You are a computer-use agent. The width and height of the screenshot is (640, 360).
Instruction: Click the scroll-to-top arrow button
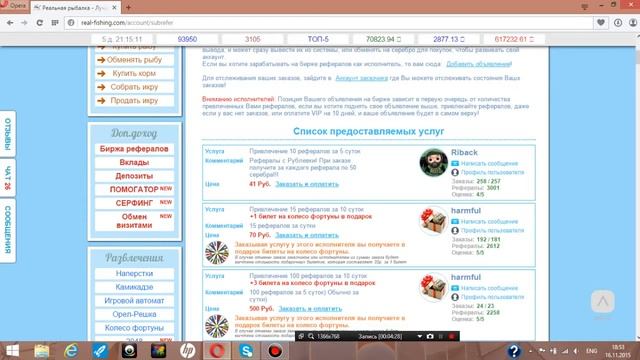pos(602,302)
